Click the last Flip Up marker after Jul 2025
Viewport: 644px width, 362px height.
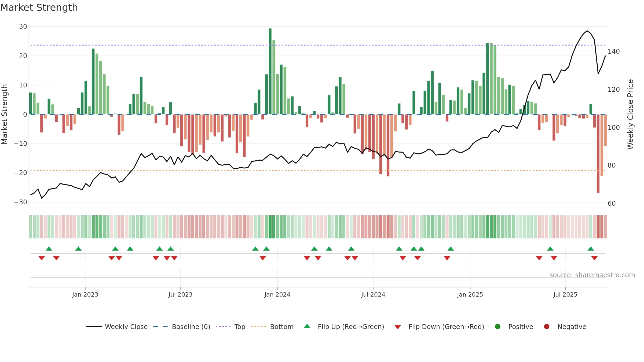point(591,249)
